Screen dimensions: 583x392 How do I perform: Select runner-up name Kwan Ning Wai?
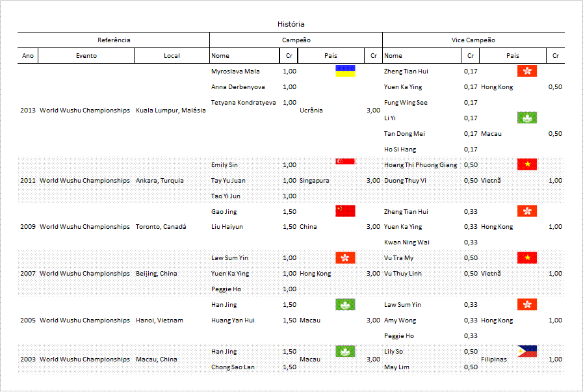[406, 242]
